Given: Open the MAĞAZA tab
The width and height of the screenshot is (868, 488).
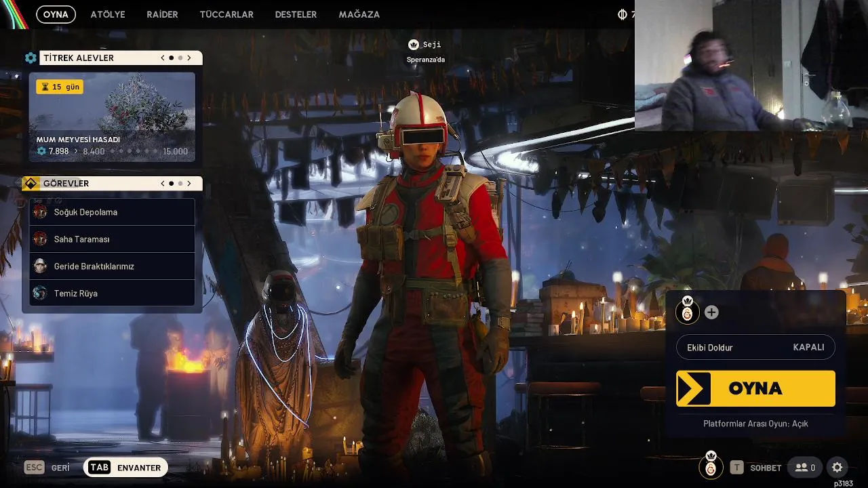Looking at the screenshot, I should [359, 14].
